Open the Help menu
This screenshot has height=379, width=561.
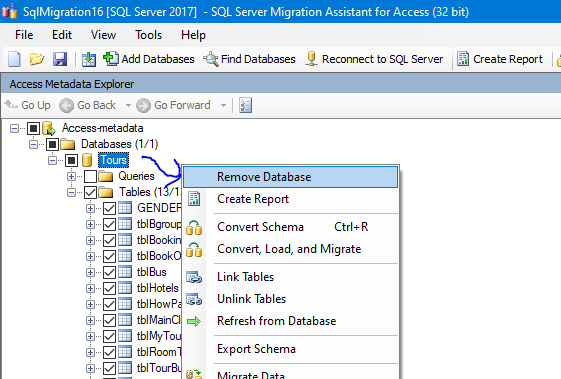[x=193, y=35]
